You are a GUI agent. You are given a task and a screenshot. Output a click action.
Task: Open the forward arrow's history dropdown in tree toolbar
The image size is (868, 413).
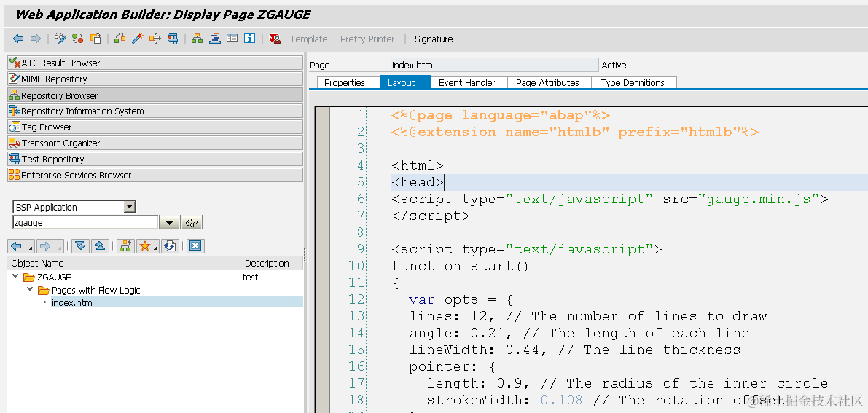[x=59, y=245]
